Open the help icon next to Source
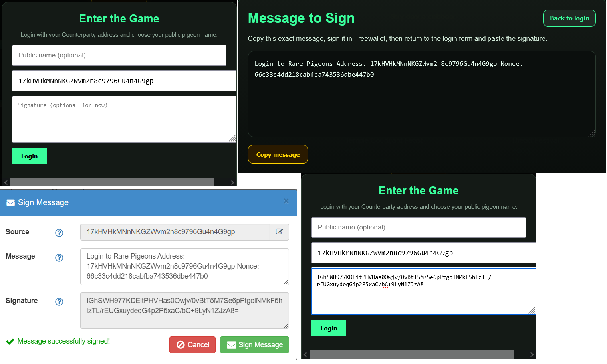This screenshot has width=607, height=364. click(59, 233)
